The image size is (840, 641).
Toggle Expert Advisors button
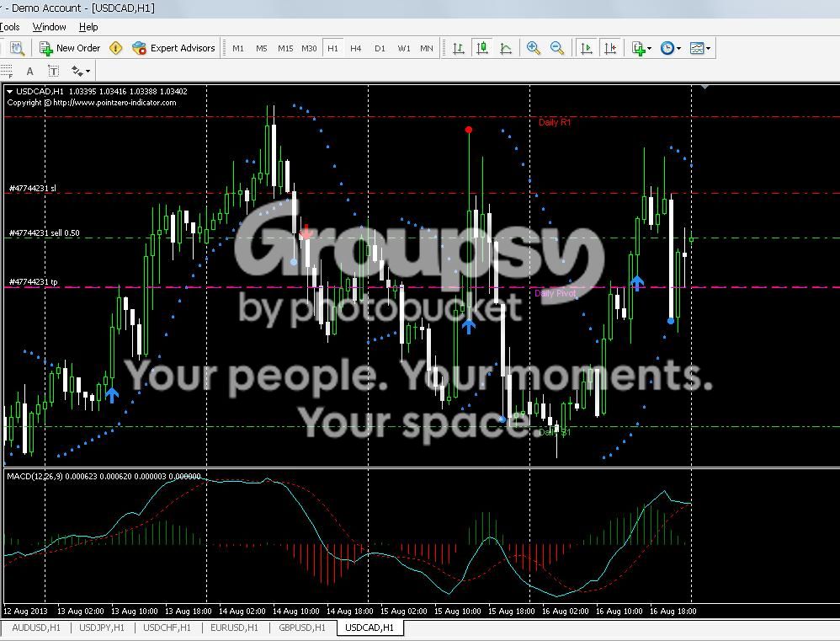pos(173,48)
